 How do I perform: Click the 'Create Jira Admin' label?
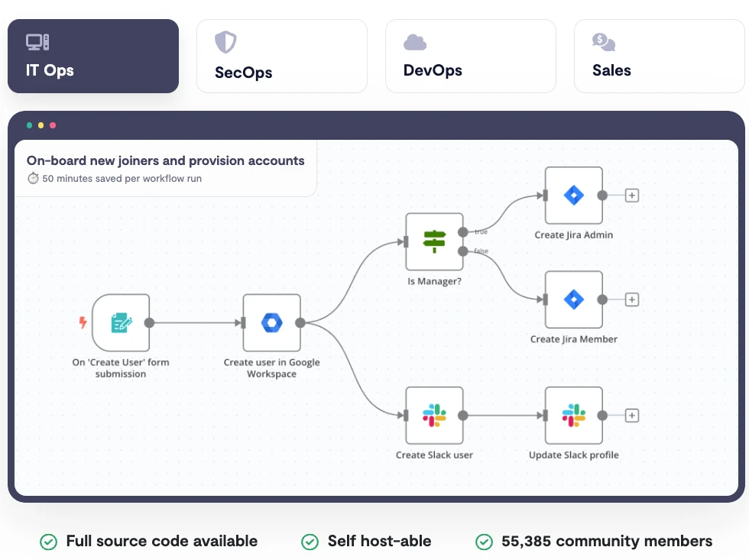[x=574, y=235]
